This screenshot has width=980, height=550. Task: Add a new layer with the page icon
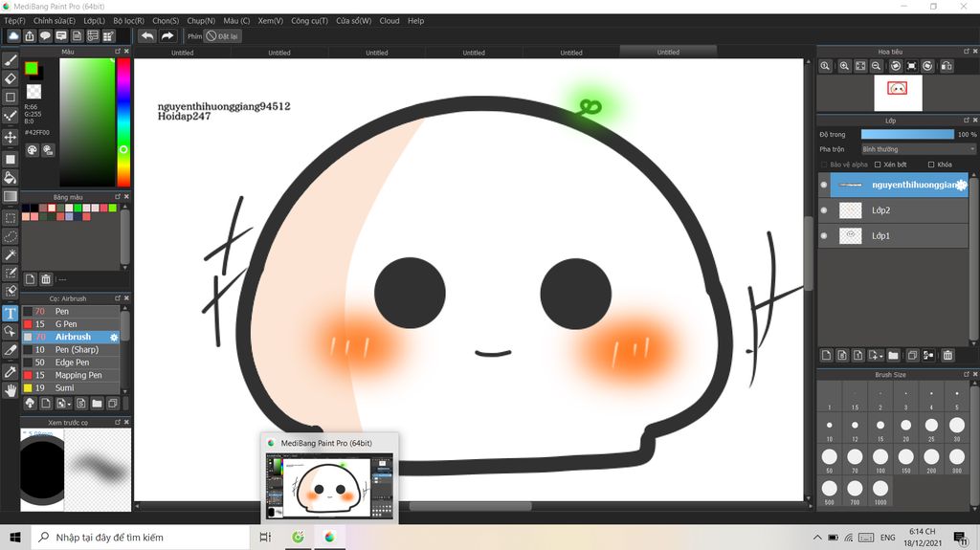(x=826, y=355)
